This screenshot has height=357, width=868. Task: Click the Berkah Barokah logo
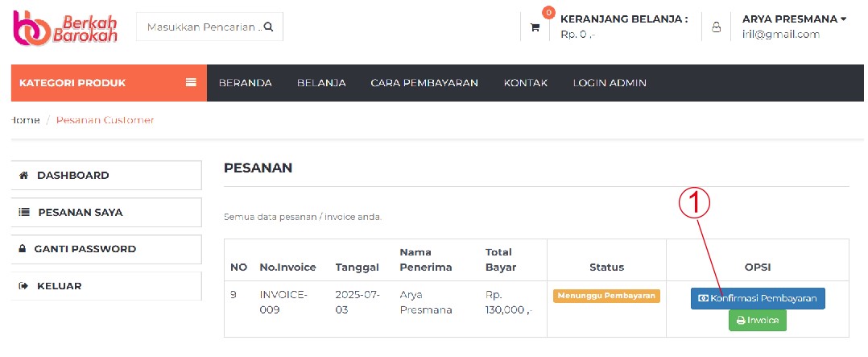[65, 27]
